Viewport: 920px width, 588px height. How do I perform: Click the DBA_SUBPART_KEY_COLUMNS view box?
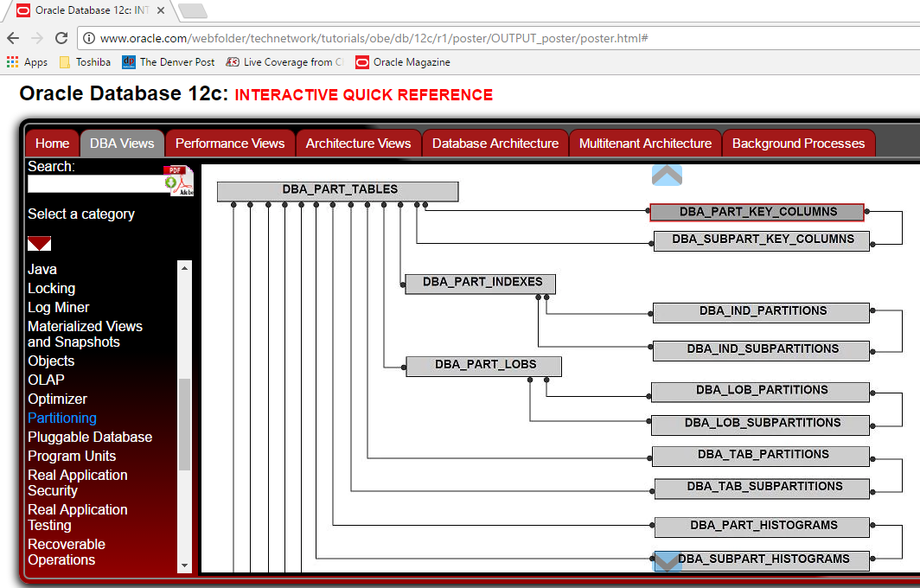762,240
